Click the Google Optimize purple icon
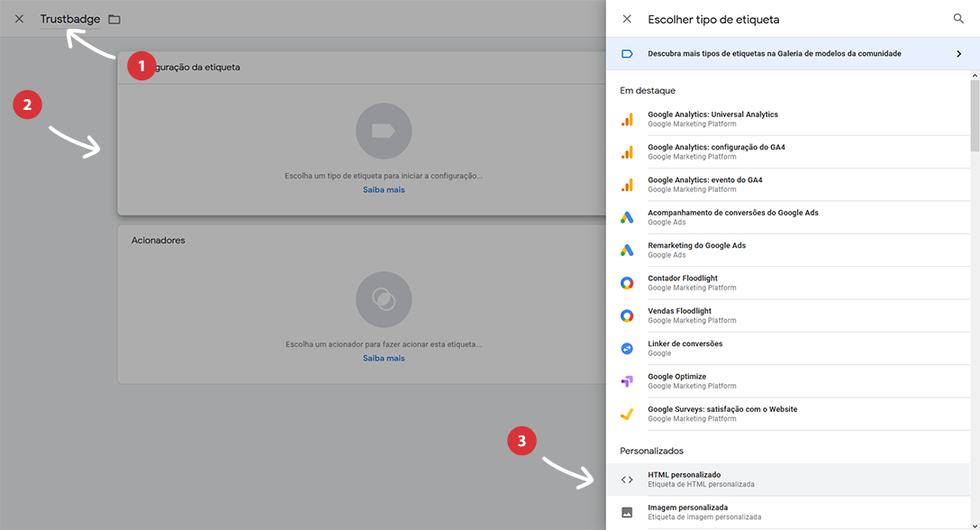The height and width of the screenshot is (530, 980). (x=627, y=381)
